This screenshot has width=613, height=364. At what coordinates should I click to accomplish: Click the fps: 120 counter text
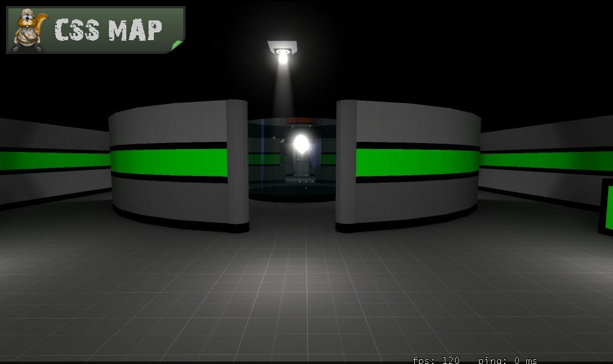pyautogui.click(x=436, y=360)
